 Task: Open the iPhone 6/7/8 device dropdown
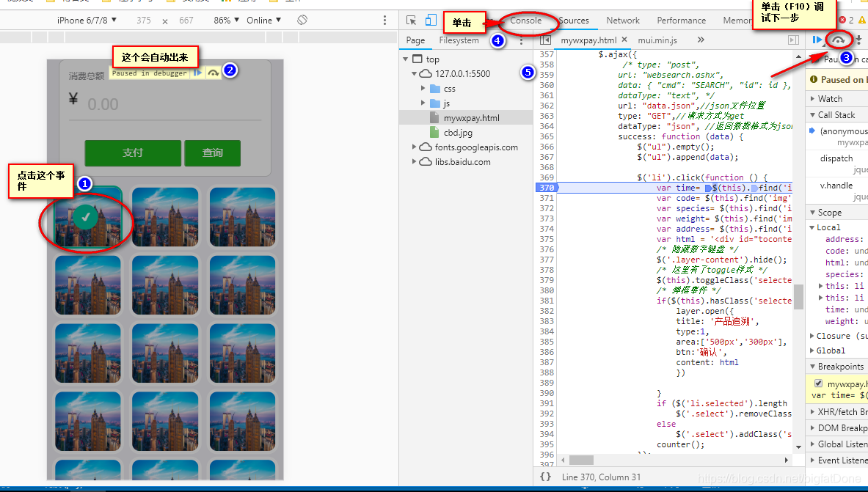click(x=87, y=20)
